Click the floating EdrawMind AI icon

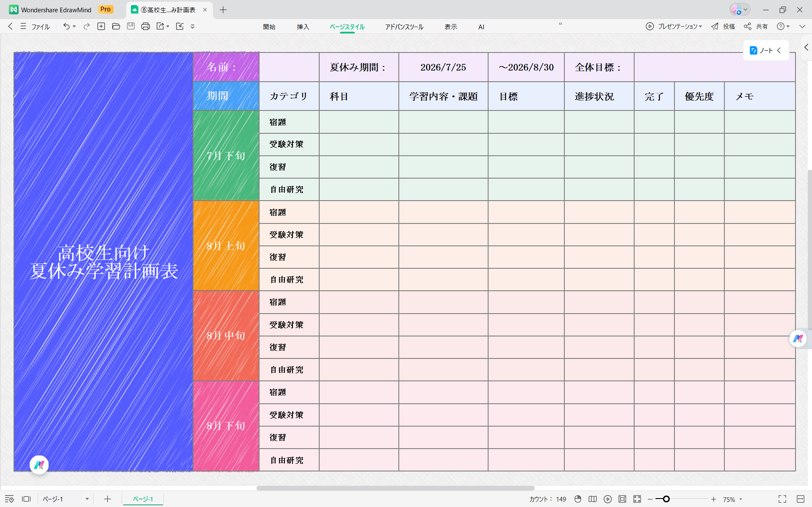click(798, 339)
